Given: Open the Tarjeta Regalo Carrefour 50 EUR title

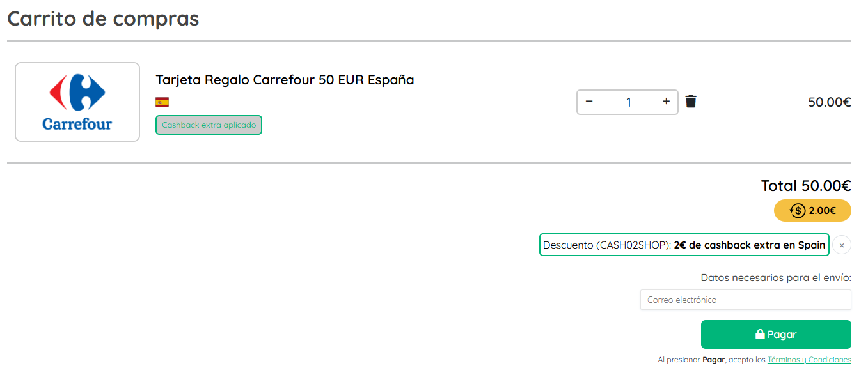Looking at the screenshot, I should [x=285, y=80].
